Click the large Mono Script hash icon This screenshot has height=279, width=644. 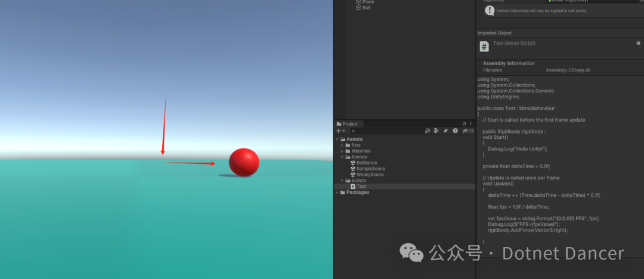pyautogui.click(x=484, y=46)
